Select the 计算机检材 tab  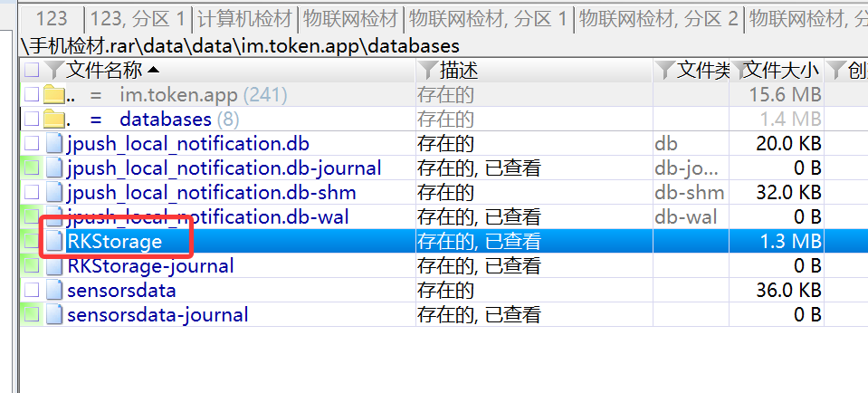click(x=244, y=20)
